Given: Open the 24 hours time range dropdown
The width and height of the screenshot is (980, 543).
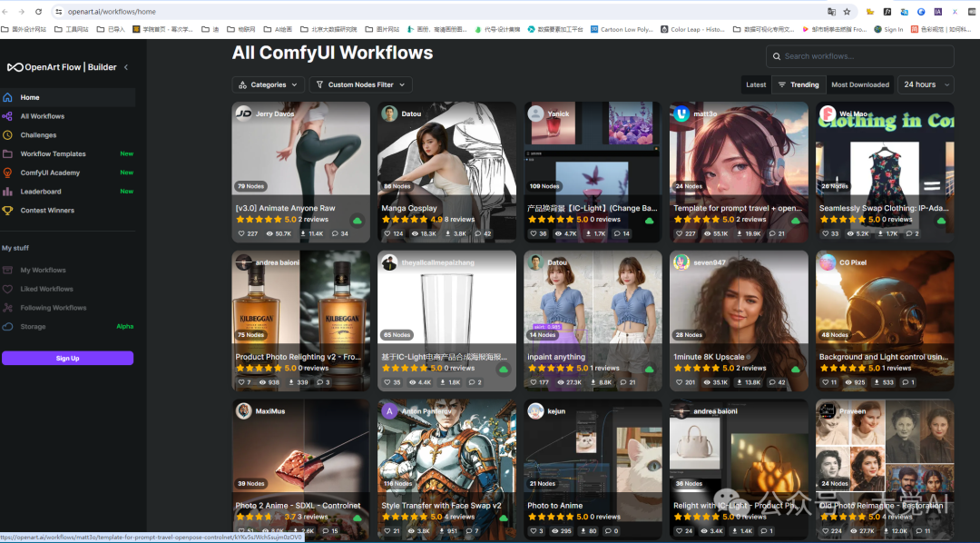Looking at the screenshot, I should point(925,84).
